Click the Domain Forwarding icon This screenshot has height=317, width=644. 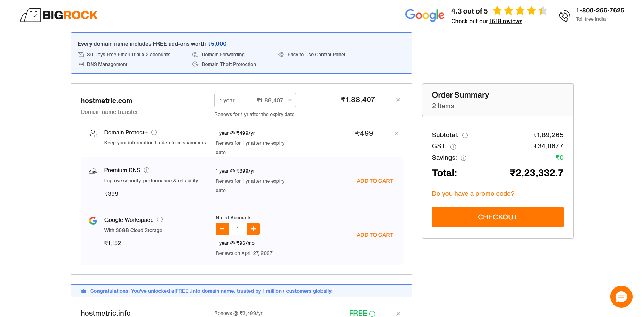click(x=195, y=55)
